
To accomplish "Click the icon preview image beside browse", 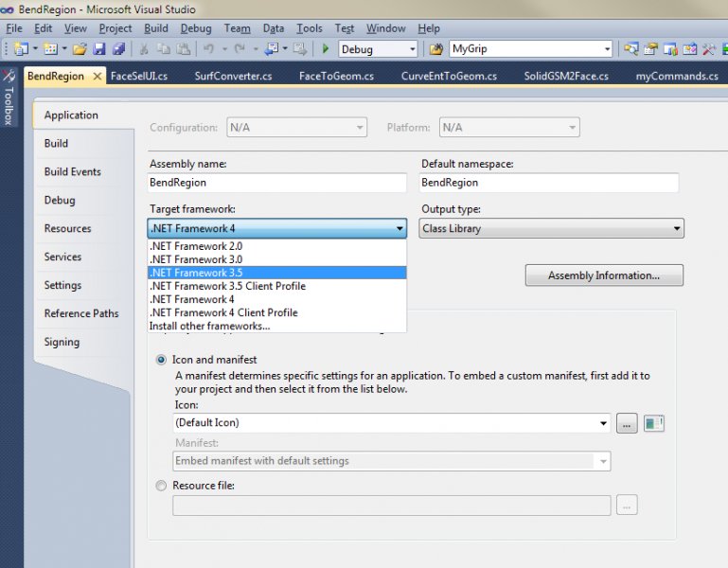I will (x=654, y=423).
